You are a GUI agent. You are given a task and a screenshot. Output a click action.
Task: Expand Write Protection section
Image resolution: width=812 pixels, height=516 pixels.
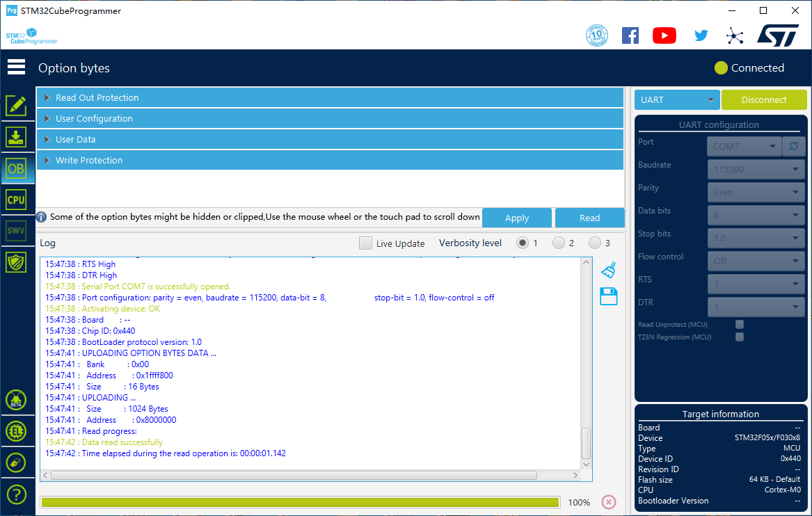(x=330, y=160)
